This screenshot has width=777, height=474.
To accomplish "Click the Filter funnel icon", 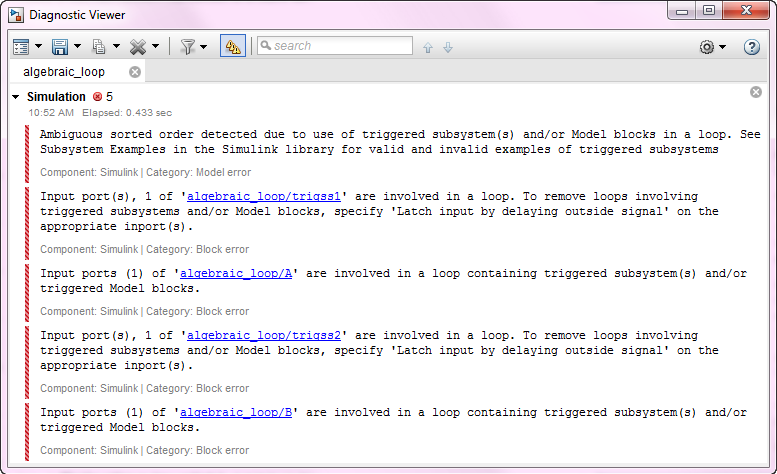I will [x=187, y=47].
